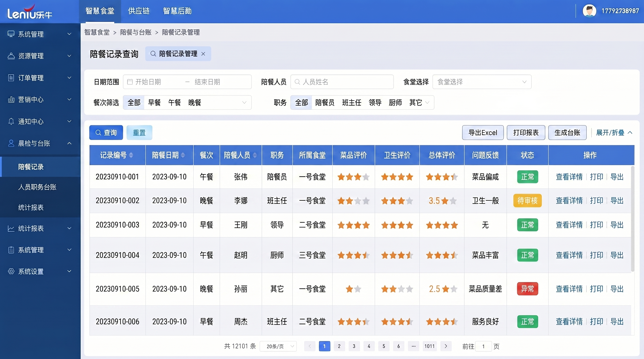The image size is (644, 359).
Task: Click the calendar icon in date range field
Action: click(x=130, y=82)
